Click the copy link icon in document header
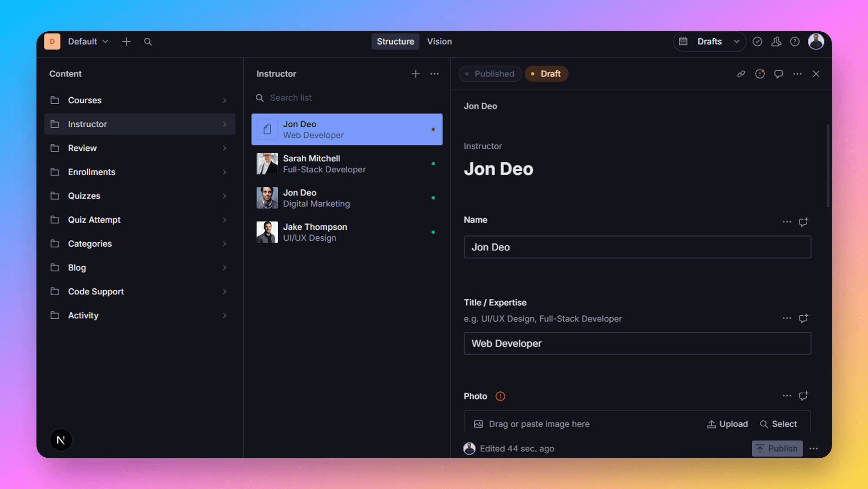The image size is (868, 489). (x=741, y=74)
